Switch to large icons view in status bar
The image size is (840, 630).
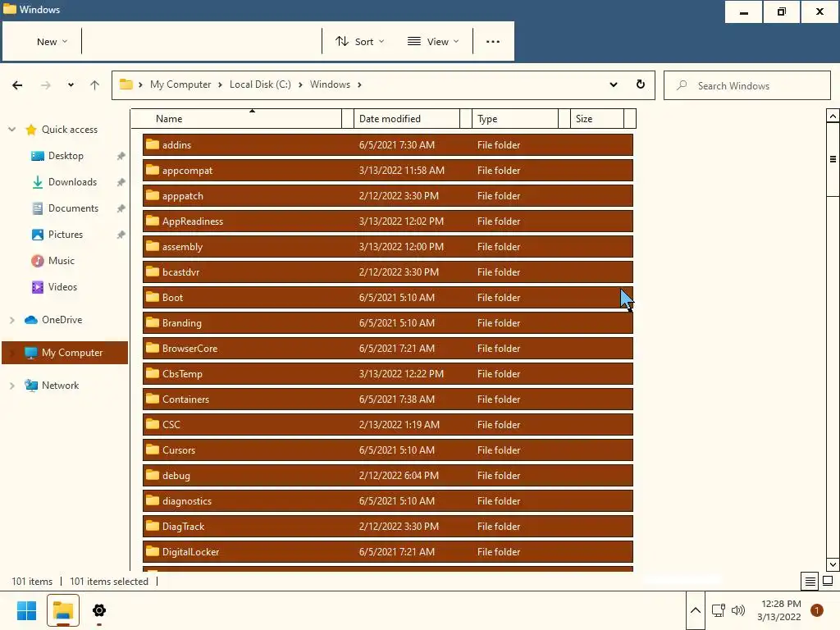pyautogui.click(x=828, y=581)
